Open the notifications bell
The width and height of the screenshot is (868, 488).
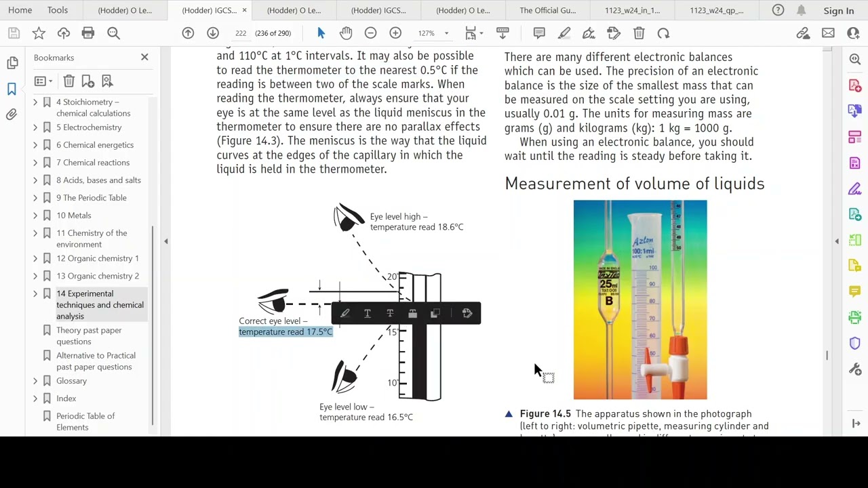801,10
